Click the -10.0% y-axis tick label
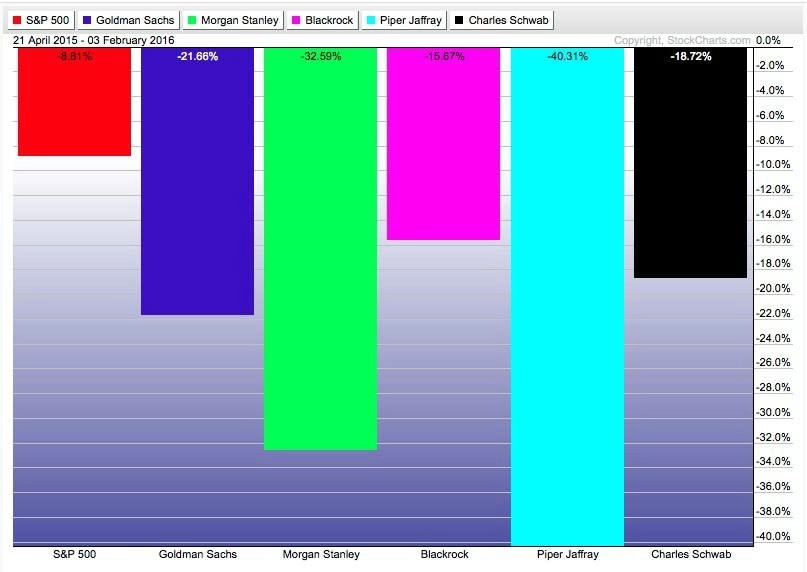The width and height of the screenshot is (807, 572). click(x=773, y=164)
